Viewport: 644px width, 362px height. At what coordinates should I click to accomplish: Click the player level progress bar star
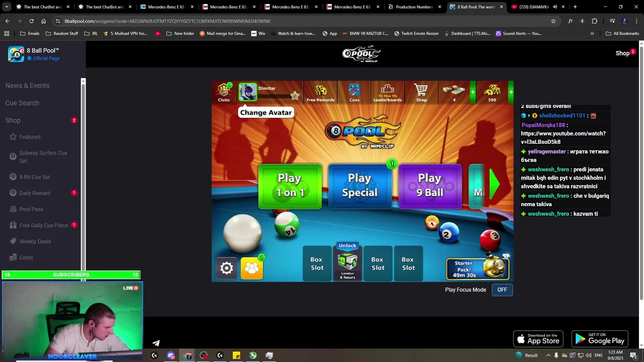coord(295,96)
